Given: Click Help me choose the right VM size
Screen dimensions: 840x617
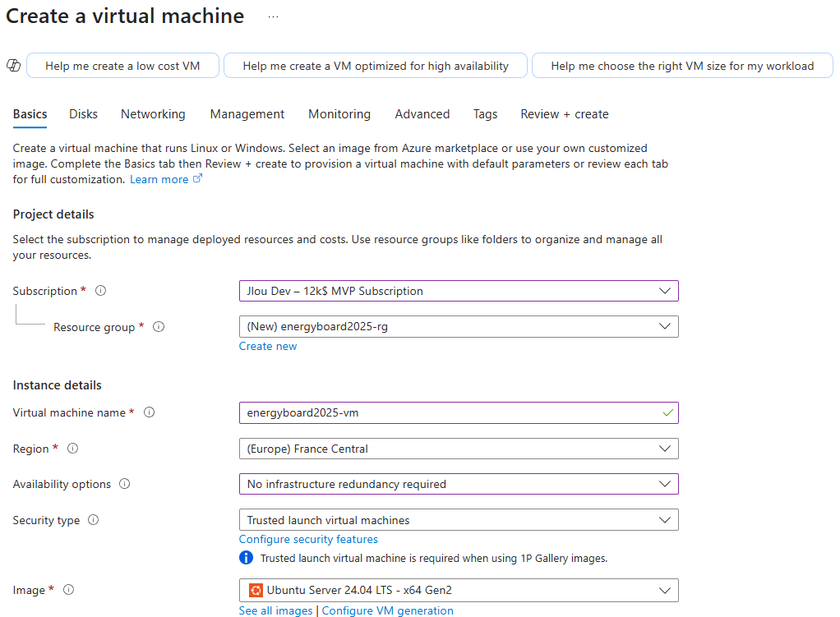Looking at the screenshot, I should coord(682,66).
